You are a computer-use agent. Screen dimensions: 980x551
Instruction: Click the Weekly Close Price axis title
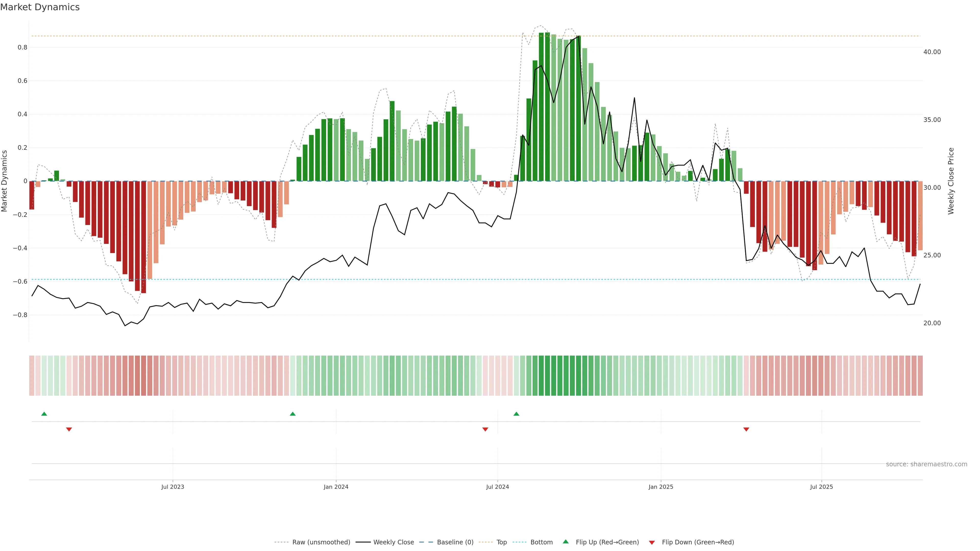tap(951, 181)
